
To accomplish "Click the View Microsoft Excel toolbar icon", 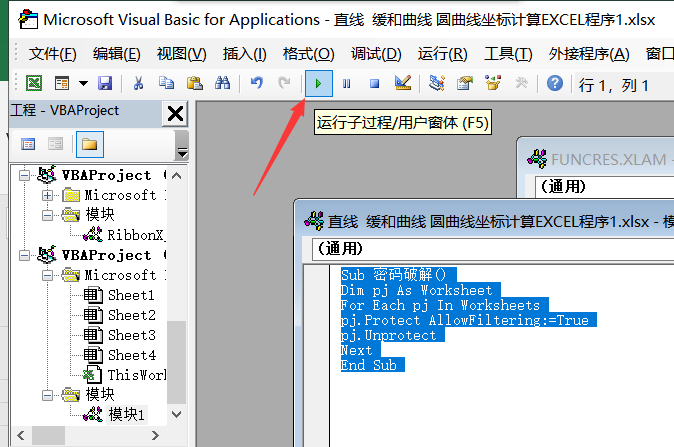I will click(34, 83).
